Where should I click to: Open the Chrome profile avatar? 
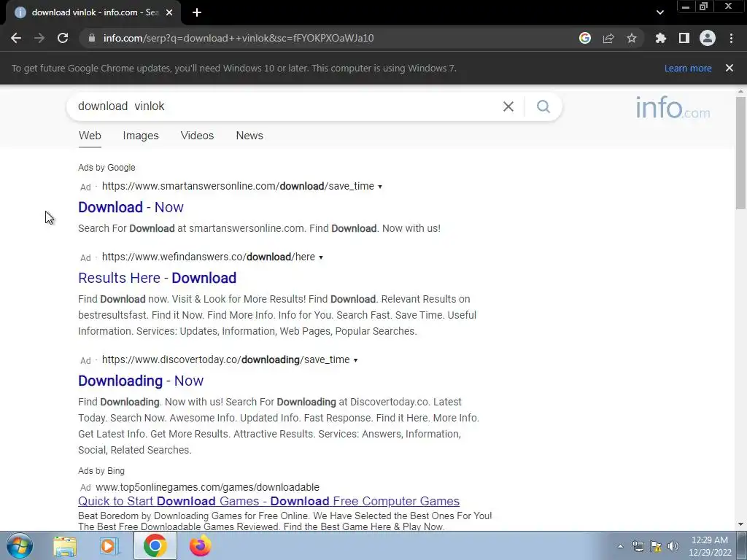click(708, 38)
